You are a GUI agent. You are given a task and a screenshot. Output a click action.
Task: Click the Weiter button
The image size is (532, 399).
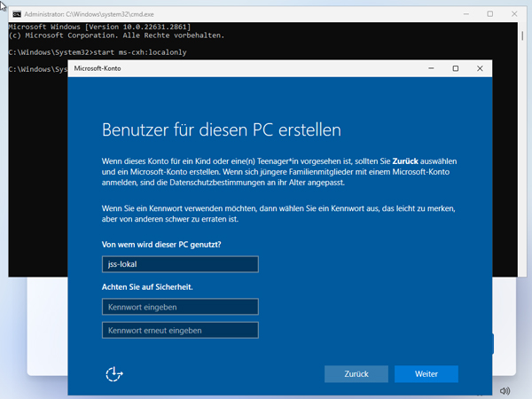tap(426, 374)
